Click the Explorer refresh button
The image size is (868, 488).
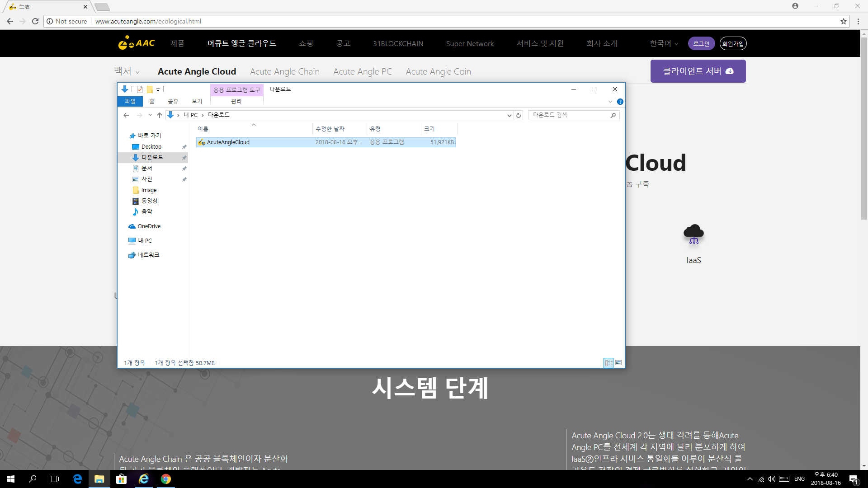coord(519,115)
